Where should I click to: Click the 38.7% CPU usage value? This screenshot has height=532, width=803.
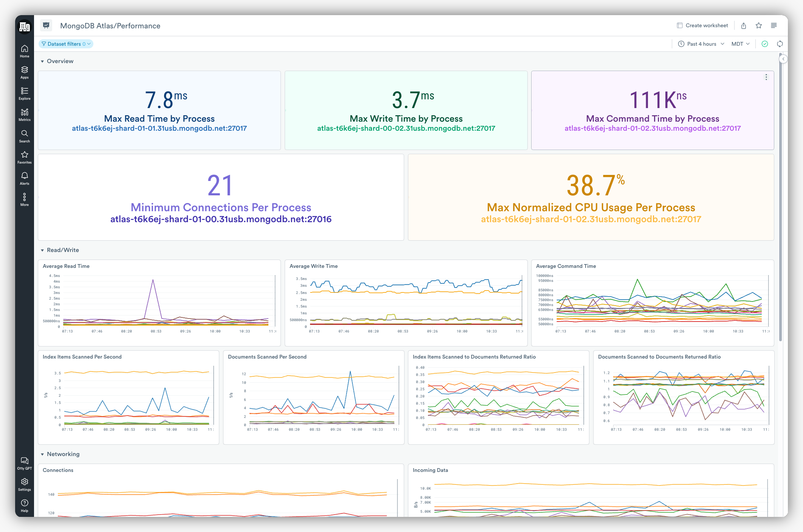595,185
